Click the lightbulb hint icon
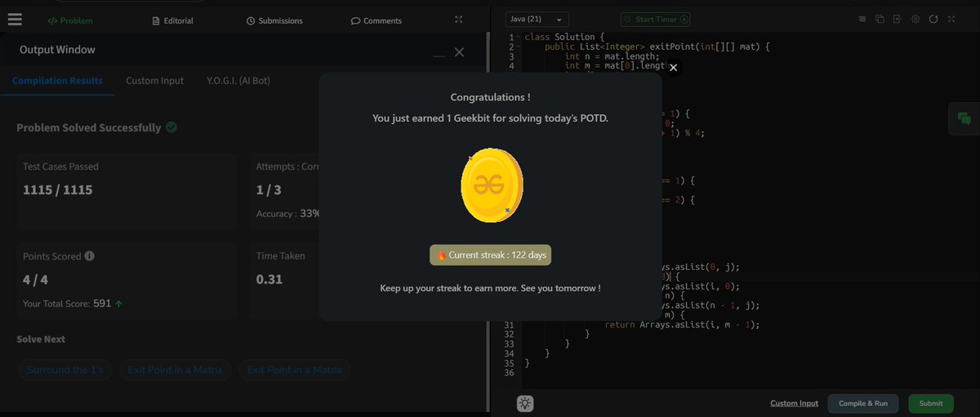The width and height of the screenshot is (980, 417). (525, 403)
